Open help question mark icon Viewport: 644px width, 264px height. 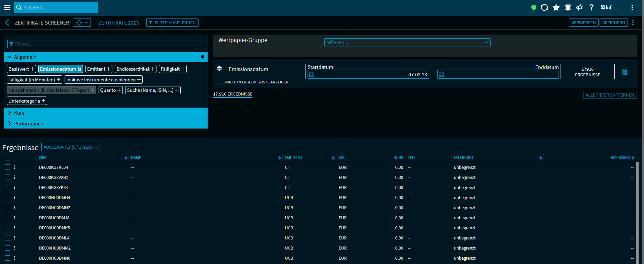[591, 7]
